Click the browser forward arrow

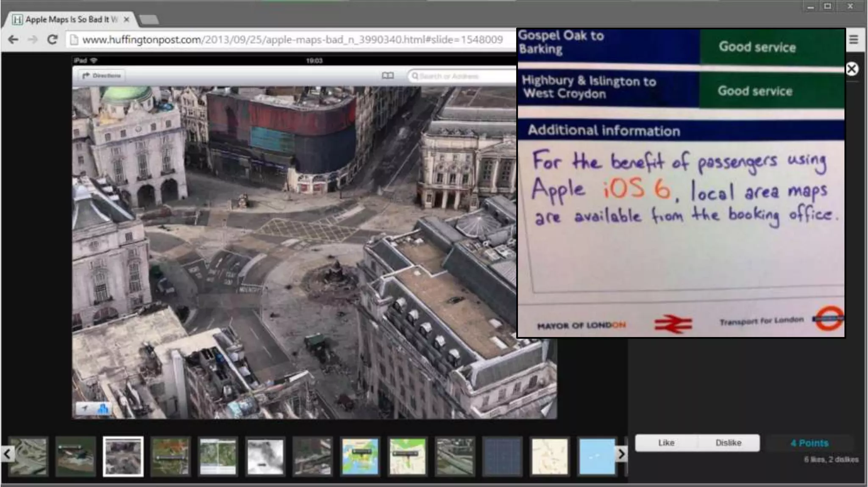[x=33, y=39]
